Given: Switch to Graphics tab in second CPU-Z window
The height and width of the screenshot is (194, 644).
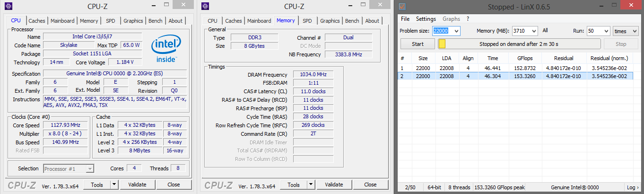Looking at the screenshot, I should pos(330,21).
